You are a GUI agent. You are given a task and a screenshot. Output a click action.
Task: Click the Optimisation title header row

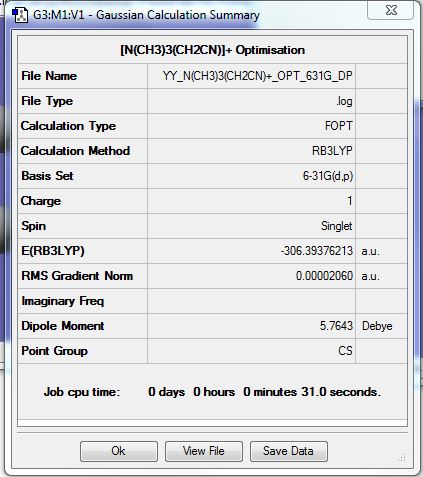coord(212,50)
